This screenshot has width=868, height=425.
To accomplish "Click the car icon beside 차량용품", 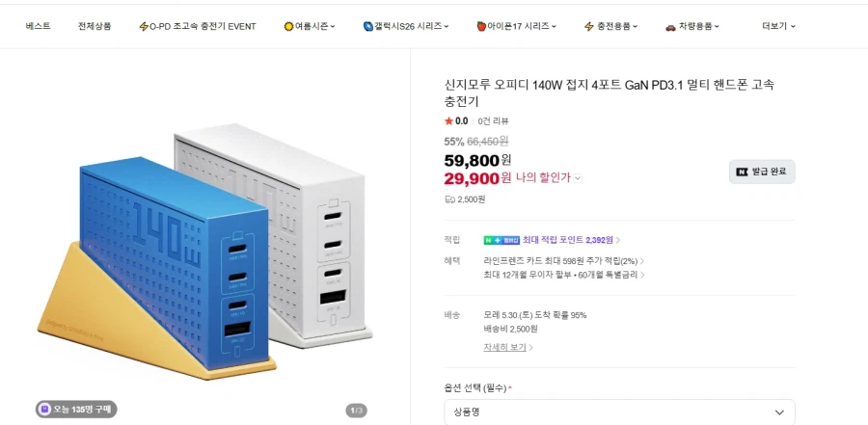I will pyautogui.click(x=670, y=27).
